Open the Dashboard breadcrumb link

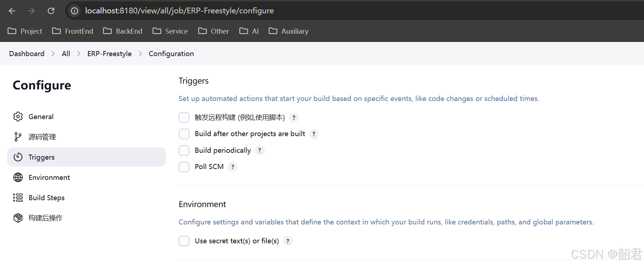(27, 54)
